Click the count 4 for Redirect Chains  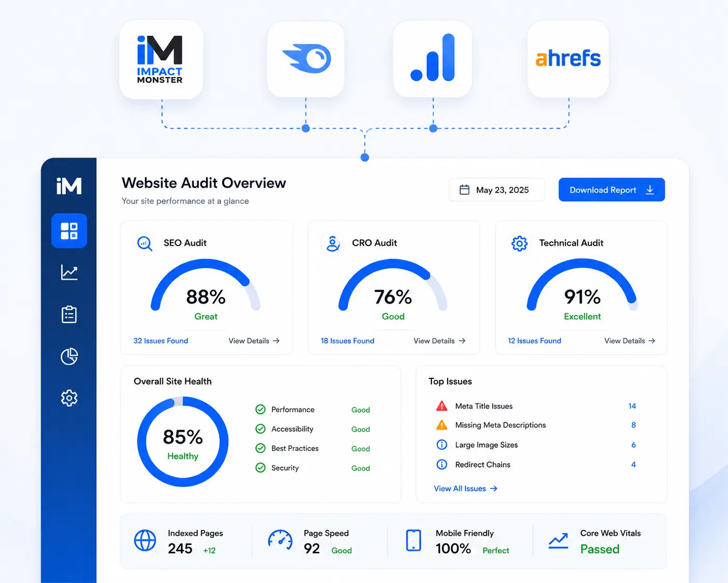[x=633, y=465]
